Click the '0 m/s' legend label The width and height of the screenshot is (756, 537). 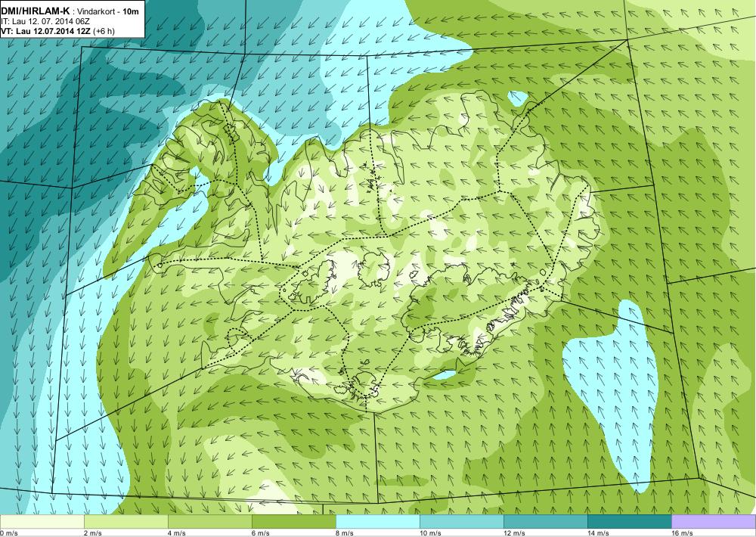tap(9, 533)
